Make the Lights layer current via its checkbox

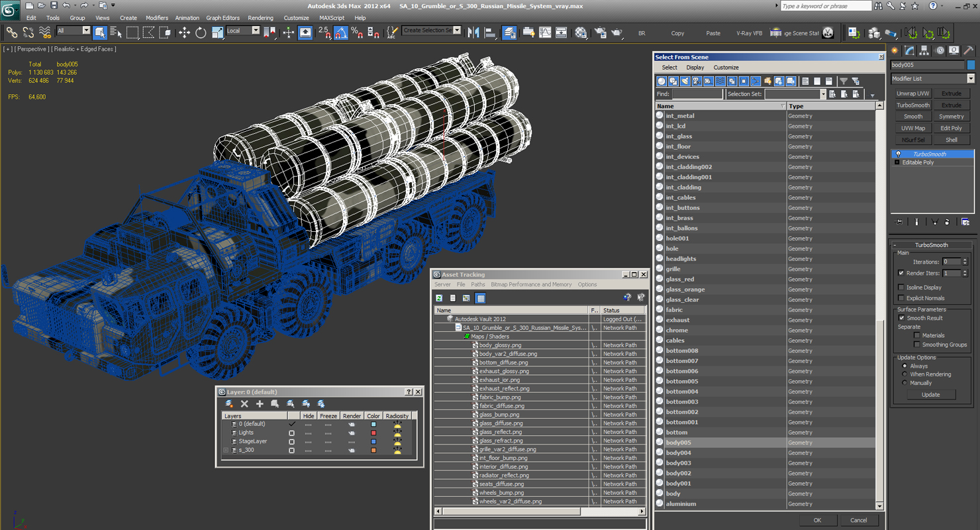pos(291,433)
